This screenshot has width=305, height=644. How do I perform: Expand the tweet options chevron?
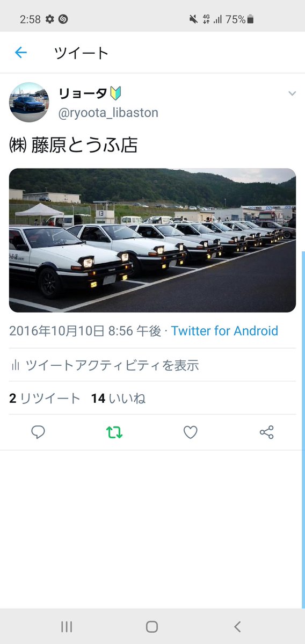[x=292, y=93]
